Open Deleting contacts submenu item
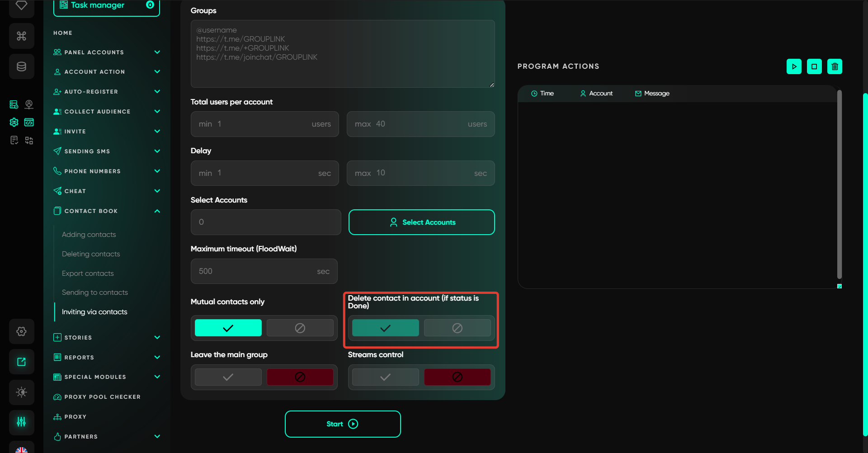Image resolution: width=868 pixels, height=453 pixels. coord(91,254)
